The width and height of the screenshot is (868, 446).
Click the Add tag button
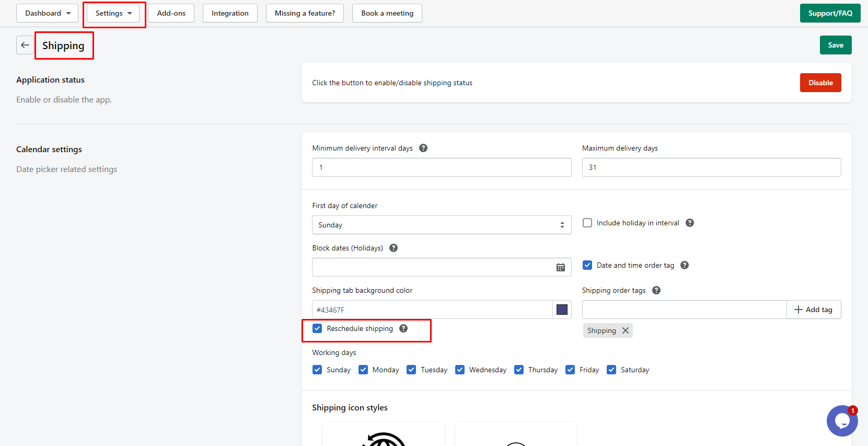coord(814,310)
